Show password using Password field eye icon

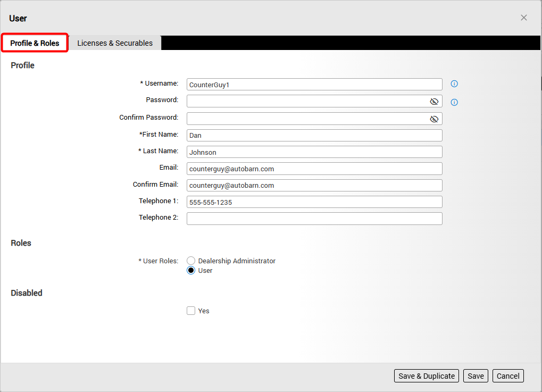(434, 102)
